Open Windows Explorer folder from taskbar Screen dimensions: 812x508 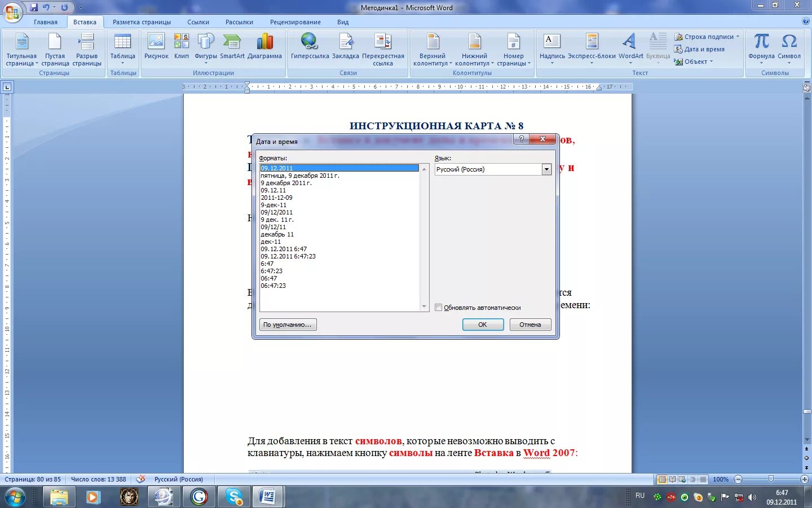click(x=59, y=497)
